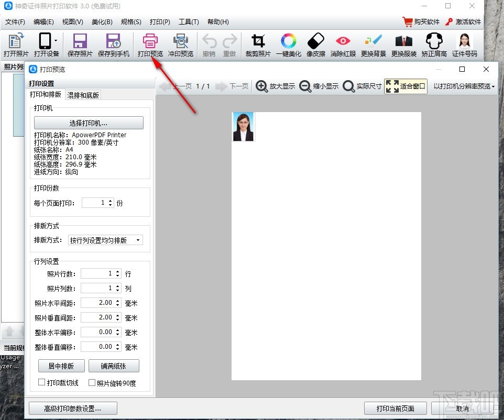Screen dimensions: 504x420
Task: Go to 下一页 in preview
Action: 232,86
